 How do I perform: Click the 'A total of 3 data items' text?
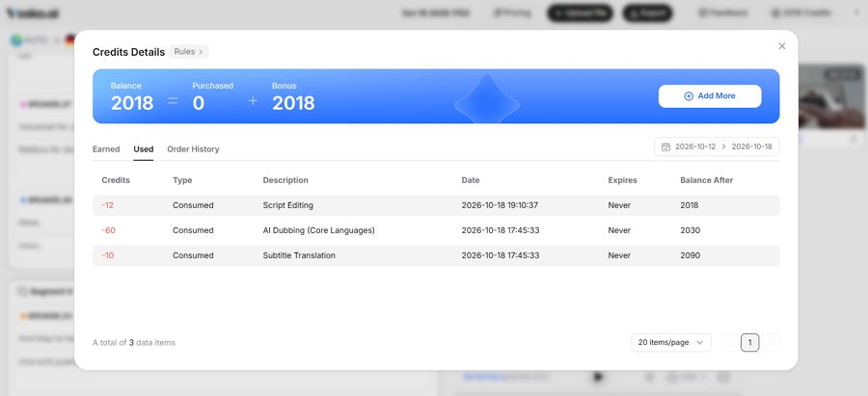(x=133, y=343)
